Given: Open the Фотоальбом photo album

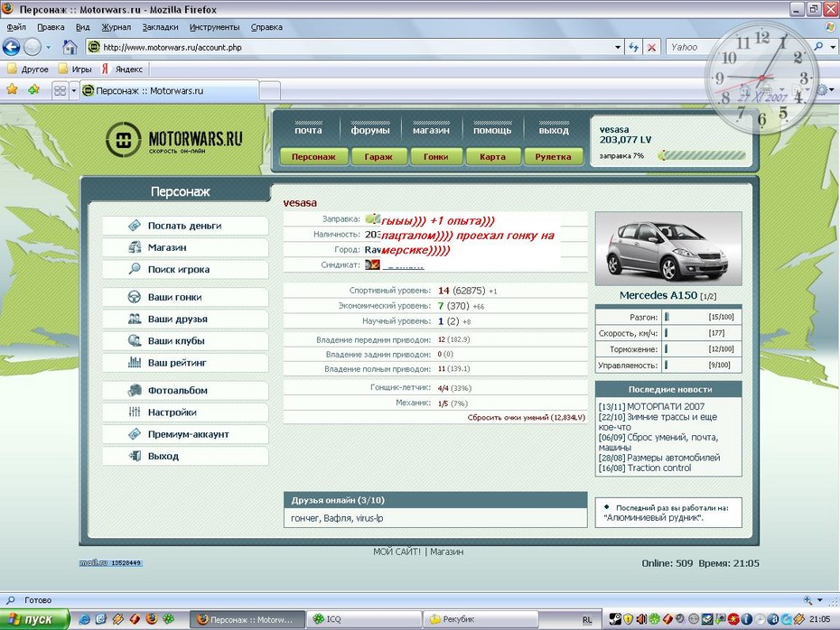Looking at the screenshot, I should click(185, 391).
